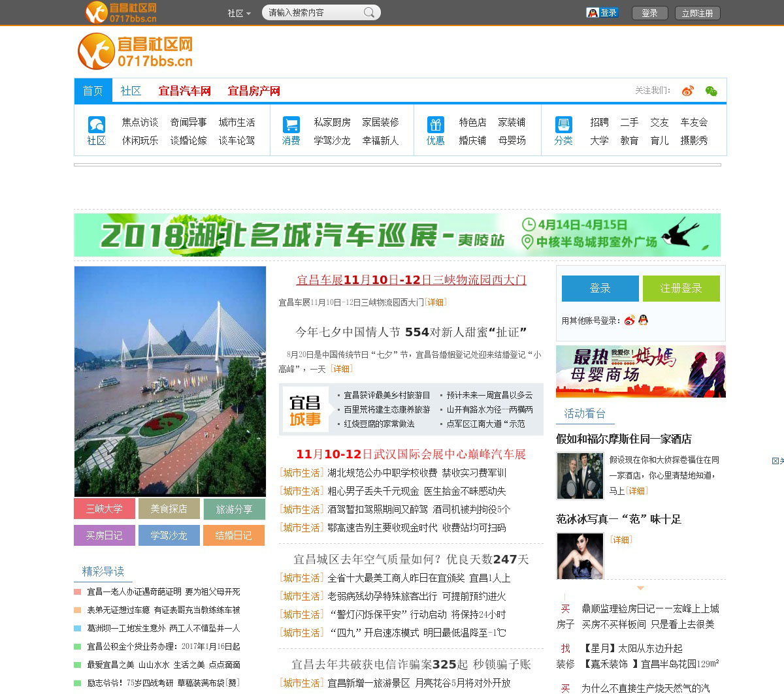Viewport: 784px width, 694px height.
Task: Click the QQ login icon in top bar
Action: [x=602, y=12]
